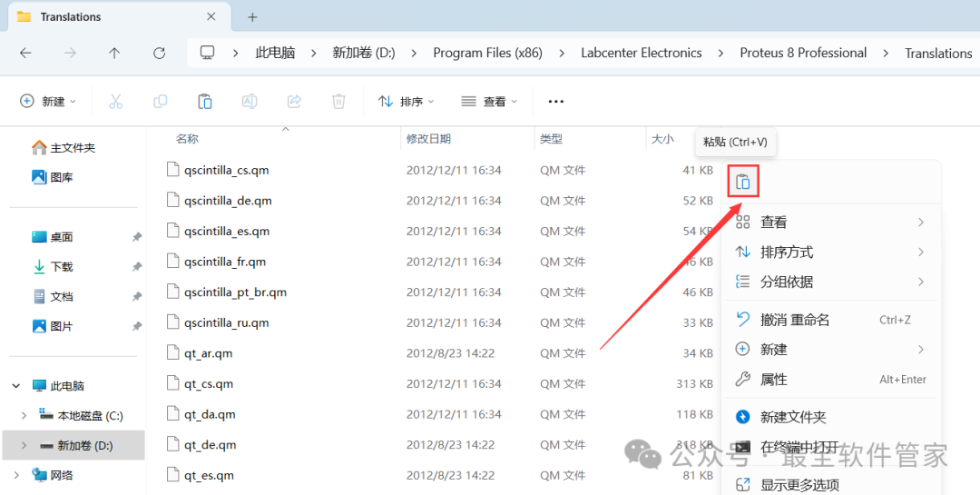Select 下载 folder in the sidebar

click(x=62, y=267)
